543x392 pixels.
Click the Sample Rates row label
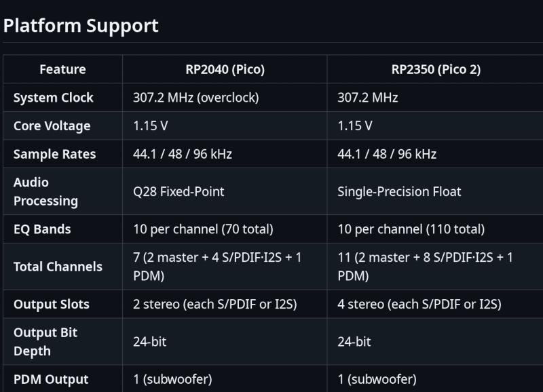(x=55, y=155)
